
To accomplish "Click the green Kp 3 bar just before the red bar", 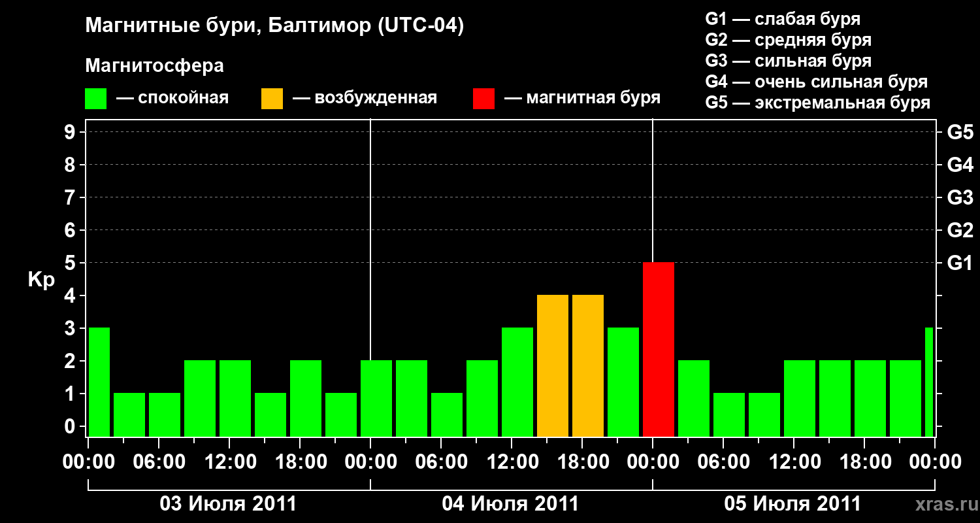I will [623, 382].
